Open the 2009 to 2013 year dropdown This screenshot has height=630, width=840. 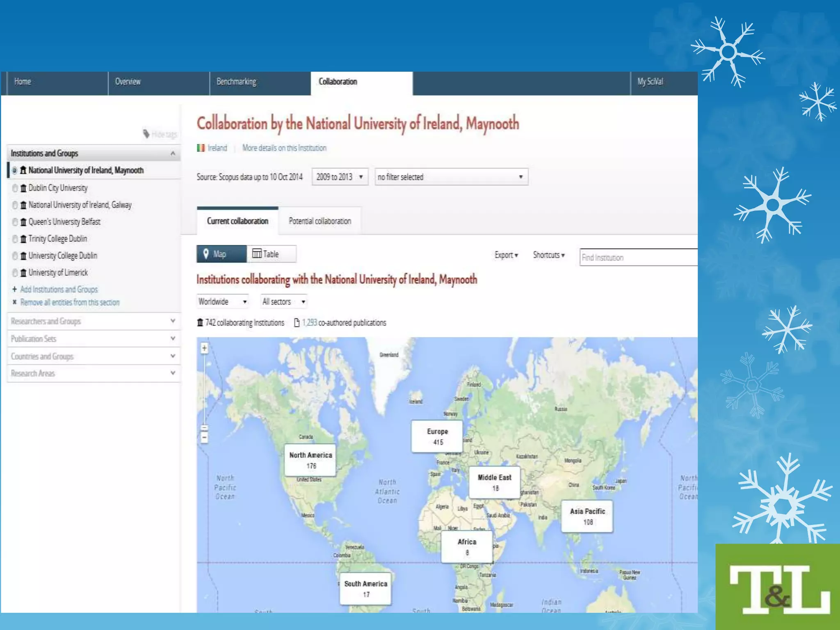tap(340, 177)
